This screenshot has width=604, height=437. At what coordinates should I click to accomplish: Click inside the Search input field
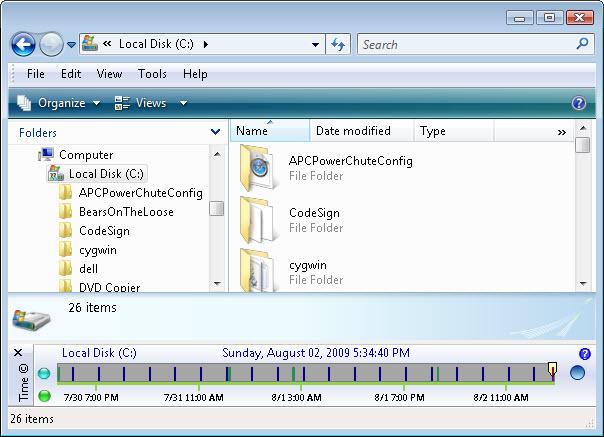click(466, 45)
